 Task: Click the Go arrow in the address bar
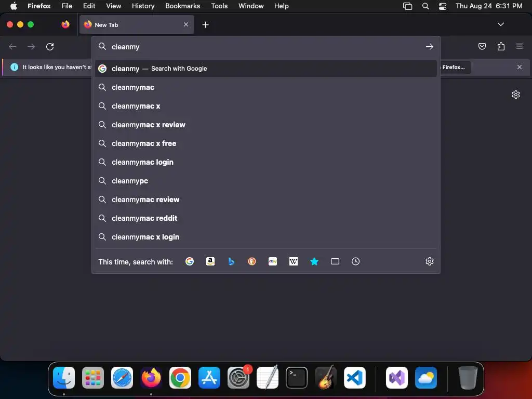click(430, 46)
